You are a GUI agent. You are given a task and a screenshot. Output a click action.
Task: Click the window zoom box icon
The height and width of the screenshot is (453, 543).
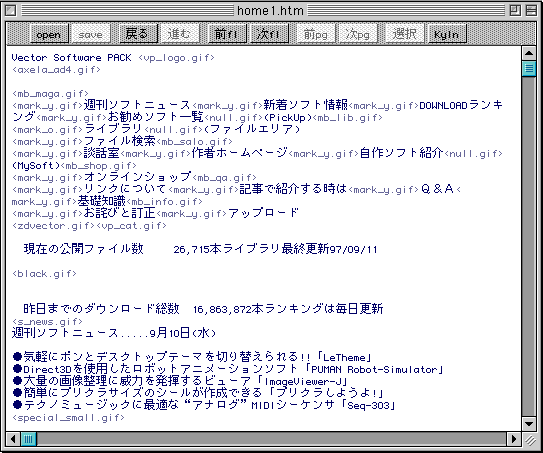(x=515, y=11)
